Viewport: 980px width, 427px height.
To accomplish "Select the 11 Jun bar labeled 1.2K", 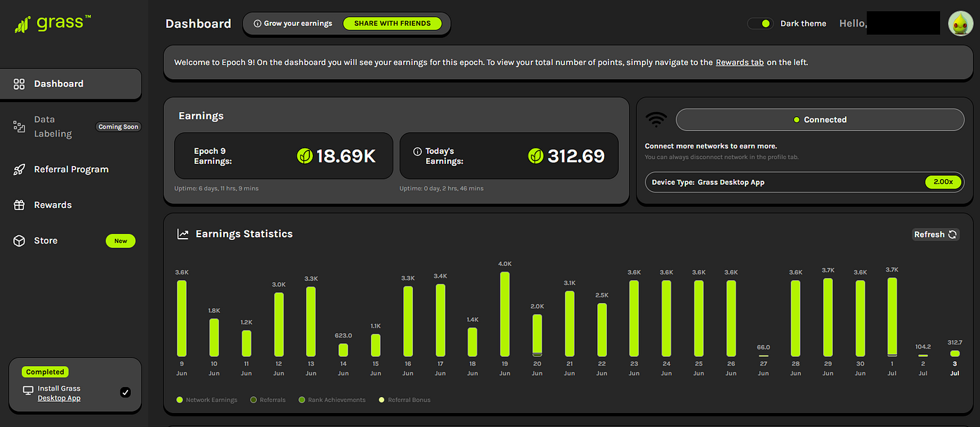I will click(246, 344).
